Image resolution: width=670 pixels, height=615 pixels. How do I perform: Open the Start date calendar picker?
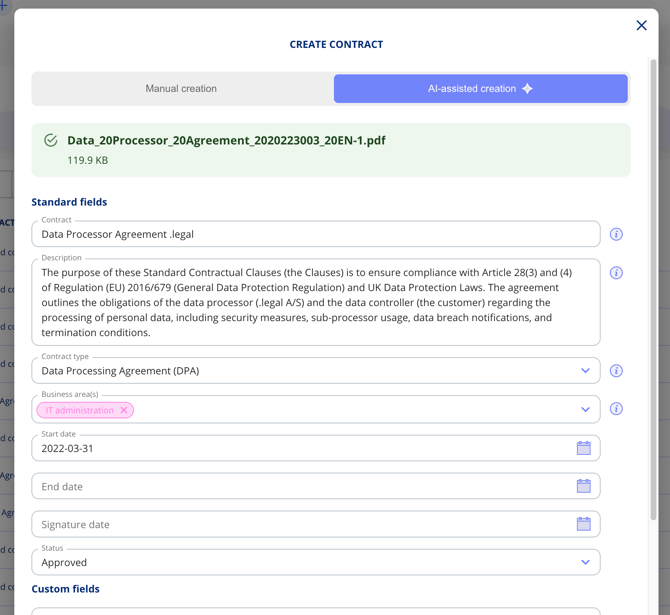(583, 448)
